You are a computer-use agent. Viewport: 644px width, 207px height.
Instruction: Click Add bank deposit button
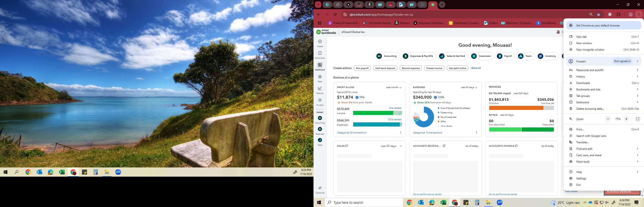click(385, 68)
